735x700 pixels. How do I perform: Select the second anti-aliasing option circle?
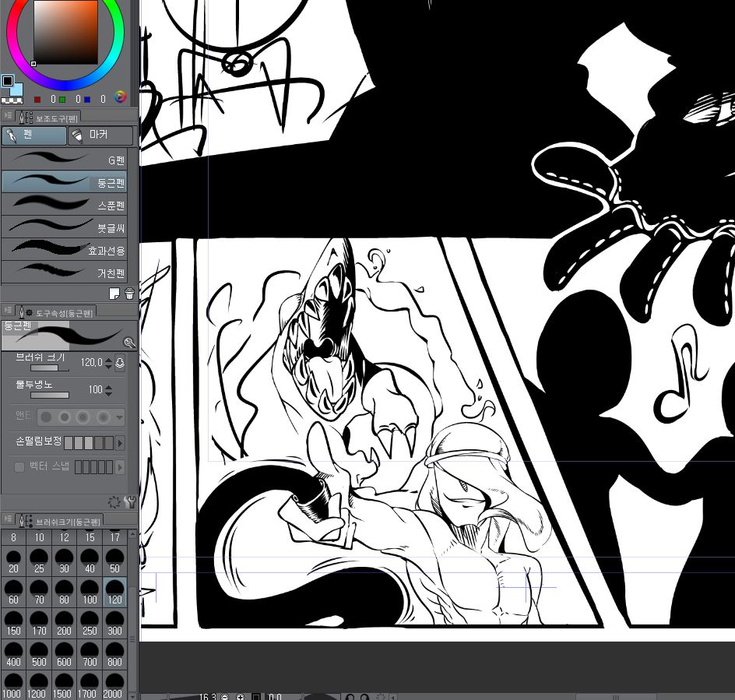(x=65, y=417)
